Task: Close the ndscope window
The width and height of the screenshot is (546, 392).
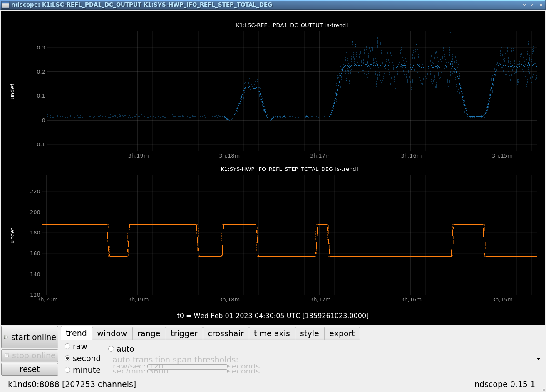Action: 541,5
